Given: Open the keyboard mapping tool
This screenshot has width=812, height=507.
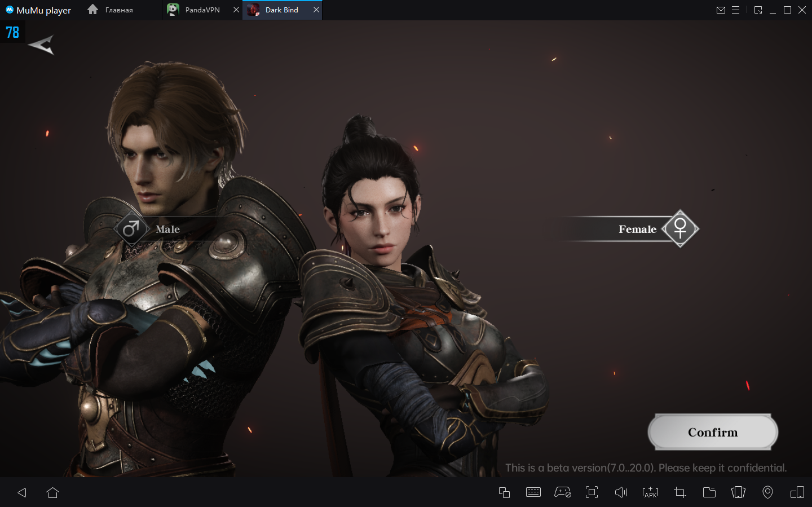Looking at the screenshot, I should pyautogui.click(x=533, y=492).
